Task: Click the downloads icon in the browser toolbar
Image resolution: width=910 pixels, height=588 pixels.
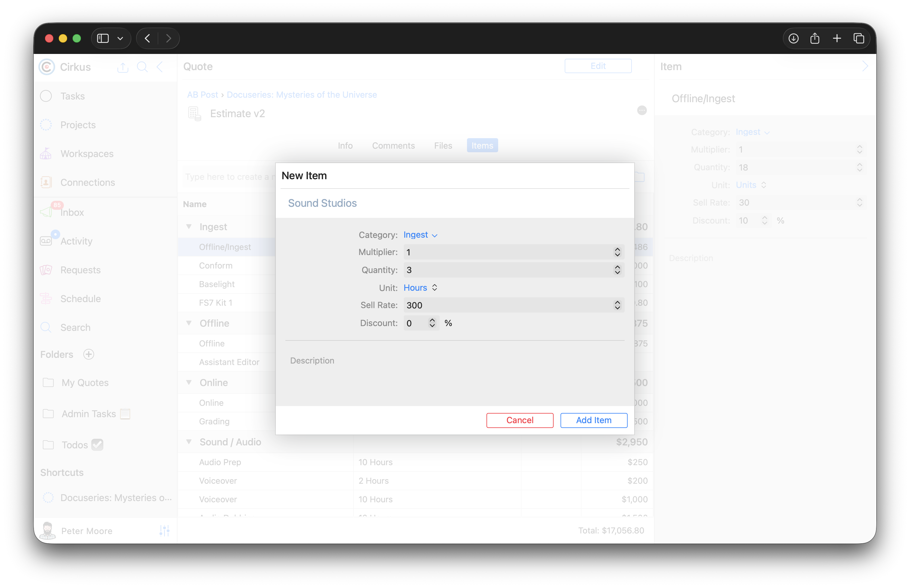Action: 793,38
